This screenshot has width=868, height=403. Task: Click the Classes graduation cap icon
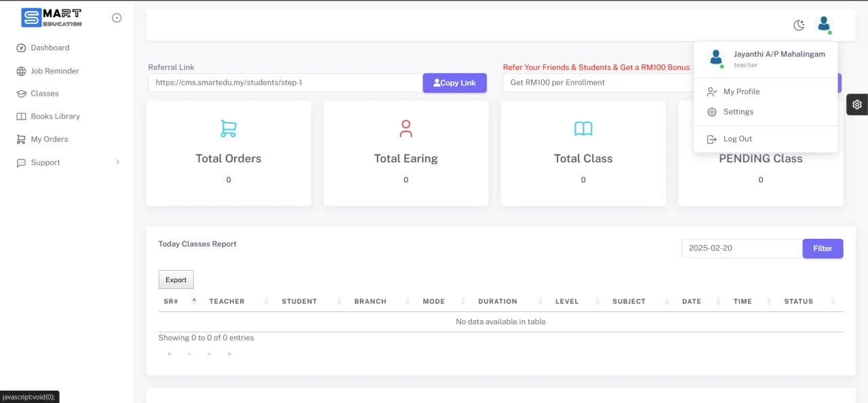pos(21,94)
